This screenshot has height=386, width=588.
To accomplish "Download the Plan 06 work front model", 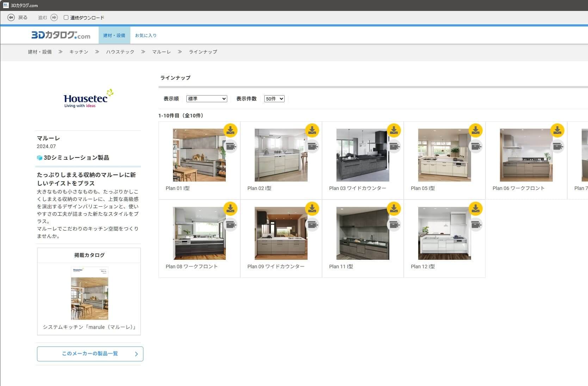I will tap(557, 130).
